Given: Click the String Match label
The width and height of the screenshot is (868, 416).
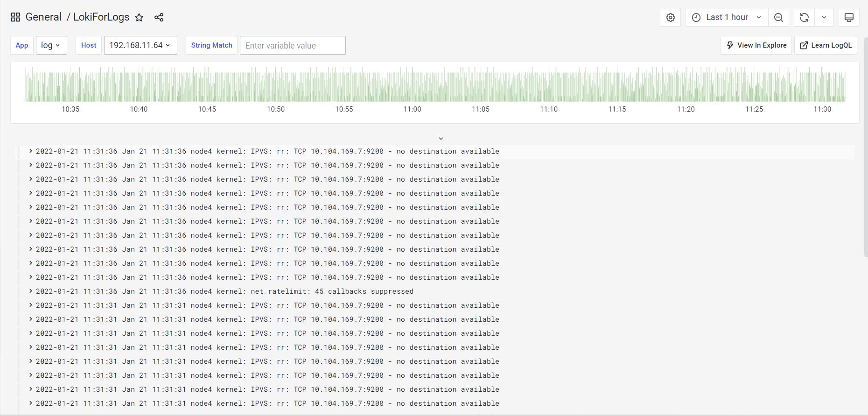Looking at the screenshot, I should point(211,45).
